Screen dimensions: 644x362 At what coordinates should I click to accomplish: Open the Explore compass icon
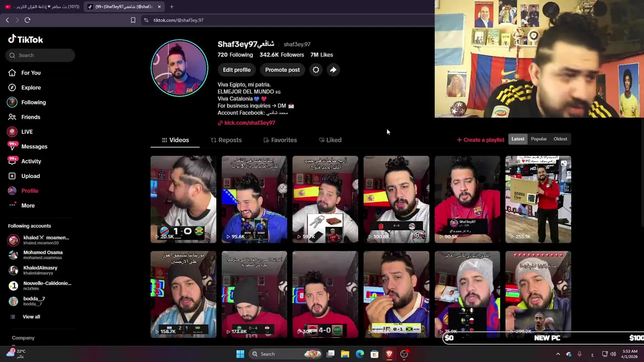click(12, 87)
